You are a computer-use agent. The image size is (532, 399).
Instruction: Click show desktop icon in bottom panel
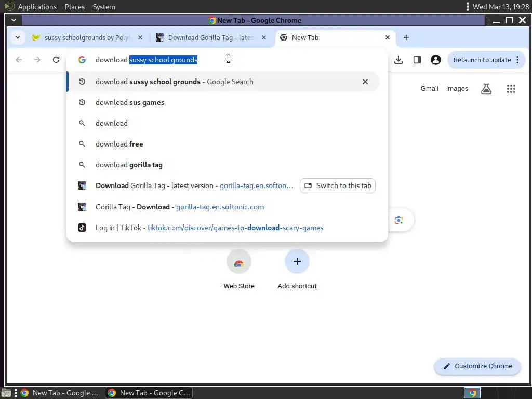(6, 393)
